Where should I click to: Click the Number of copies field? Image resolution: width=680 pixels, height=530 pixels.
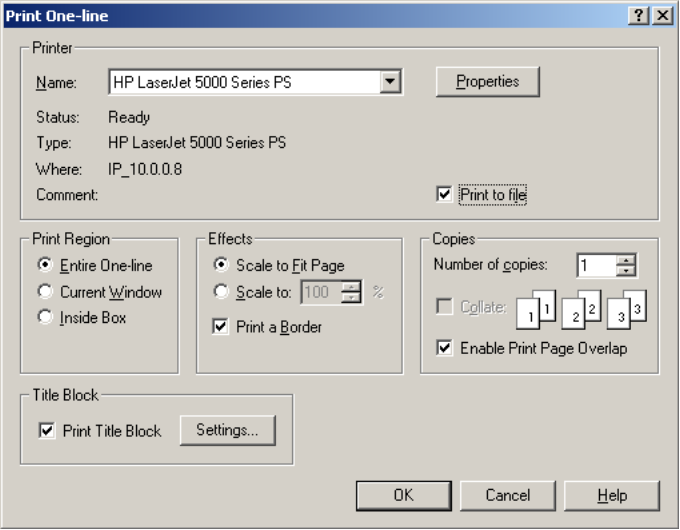[x=597, y=265]
